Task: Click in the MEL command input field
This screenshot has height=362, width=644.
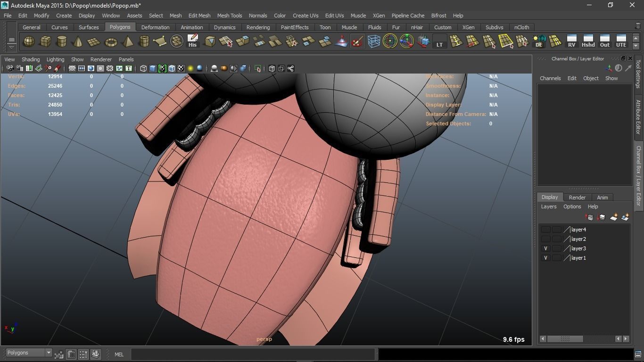Action: (253, 354)
